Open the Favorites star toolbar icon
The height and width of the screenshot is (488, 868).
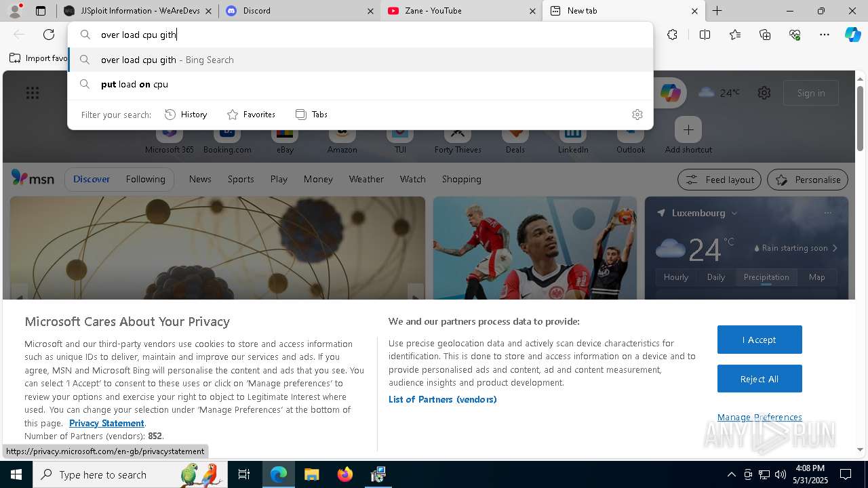[x=735, y=35]
